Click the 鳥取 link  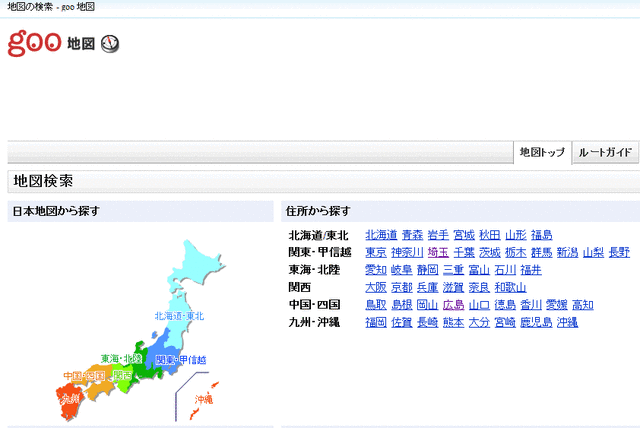click(x=376, y=305)
